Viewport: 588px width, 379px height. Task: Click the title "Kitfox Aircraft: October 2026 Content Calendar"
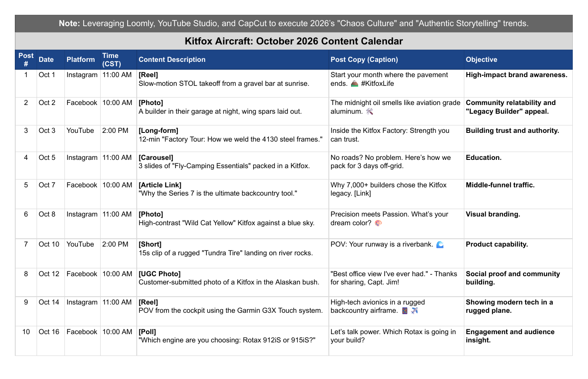point(294,41)
